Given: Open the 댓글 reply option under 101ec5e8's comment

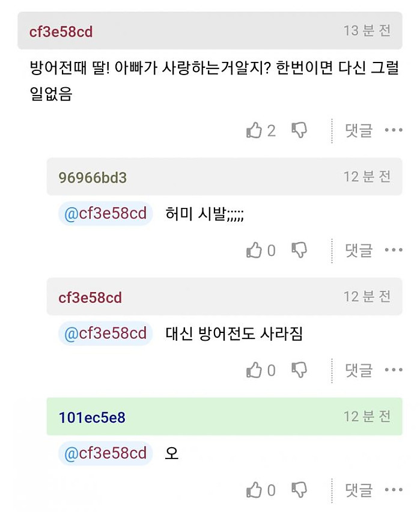Looking at the screenshot, I should [359, 490].
